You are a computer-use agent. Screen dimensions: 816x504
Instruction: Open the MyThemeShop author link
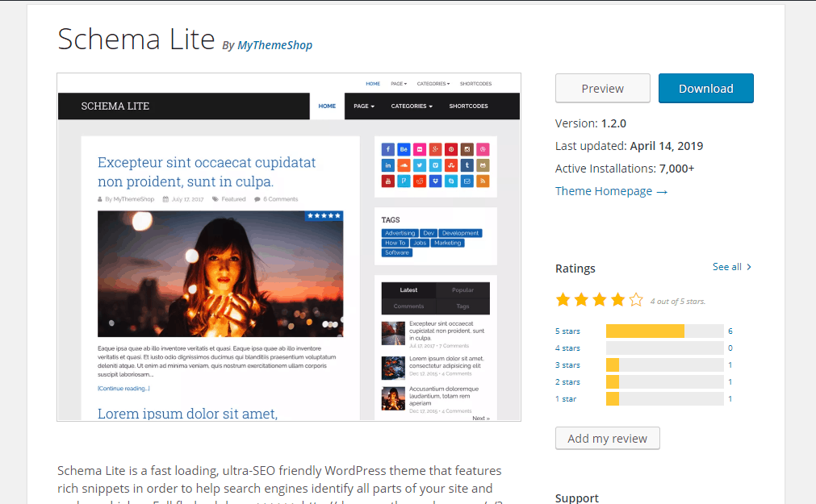pyautogui.click(x=274, y=45)
